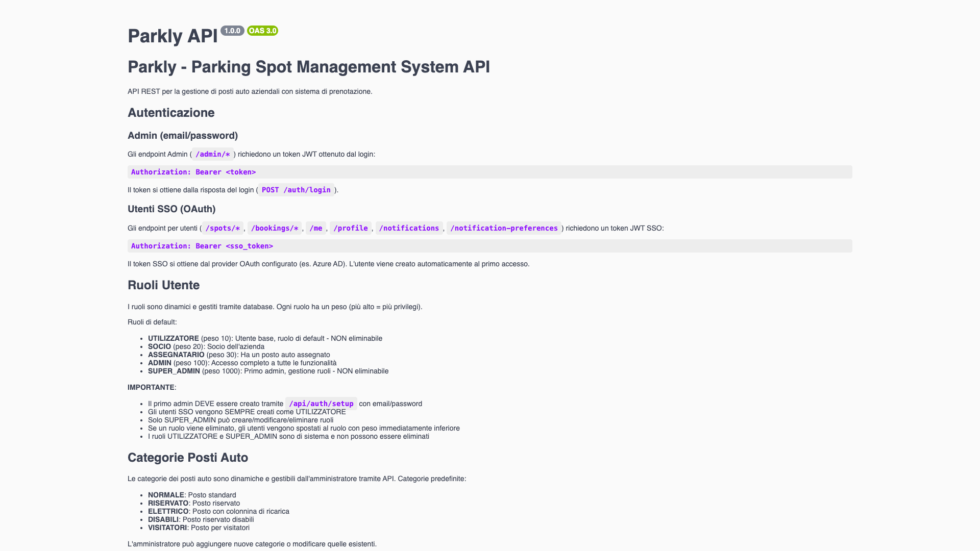Click the 1.0.0 version badge

[x=232, y=31]
